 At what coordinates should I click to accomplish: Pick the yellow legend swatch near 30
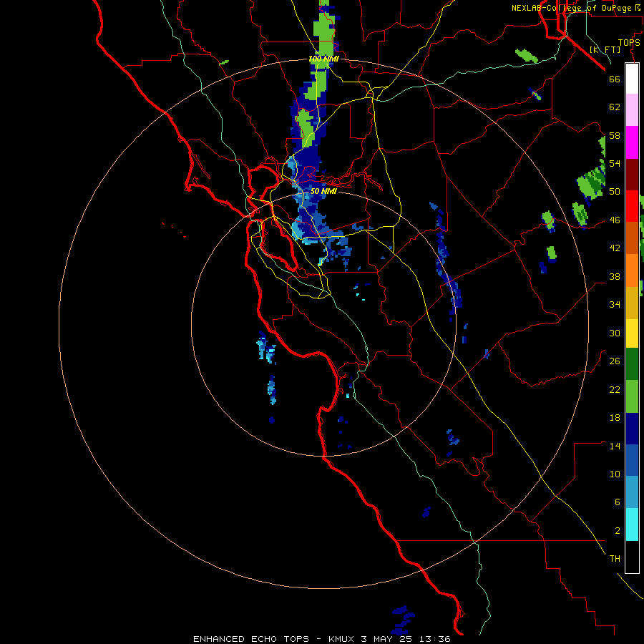point(632,333)
